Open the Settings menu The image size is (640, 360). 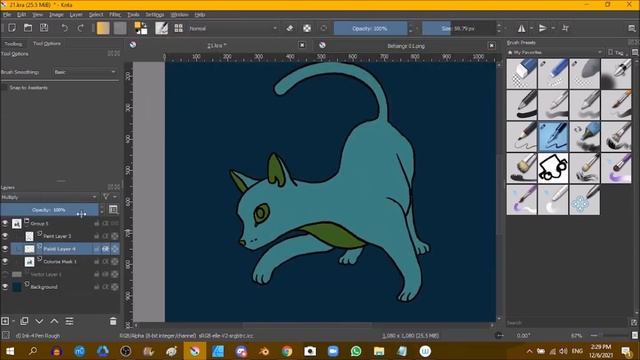pos(155,14)
